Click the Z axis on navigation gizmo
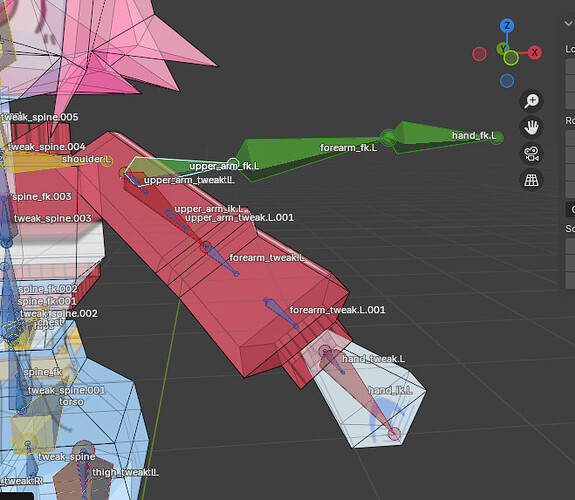This screenshot has height=500, width=575. pyautogui.click(x=507, y=26)
